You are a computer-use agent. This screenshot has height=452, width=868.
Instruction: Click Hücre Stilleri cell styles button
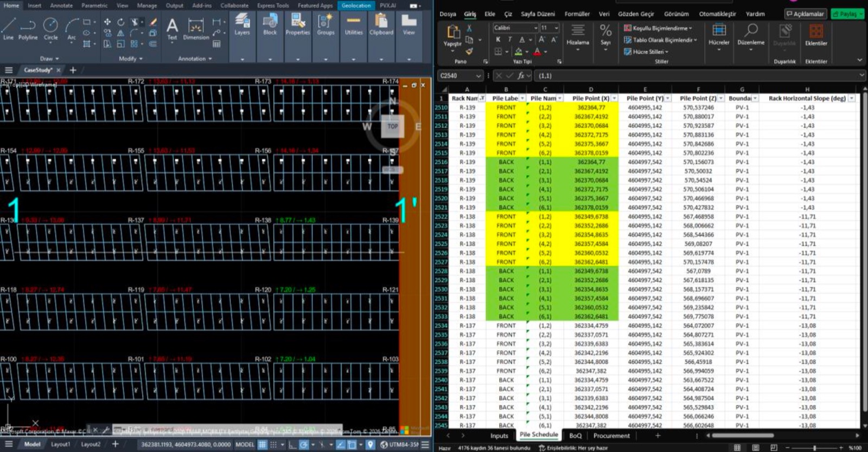pyautogui.click(x=646, y=51)
